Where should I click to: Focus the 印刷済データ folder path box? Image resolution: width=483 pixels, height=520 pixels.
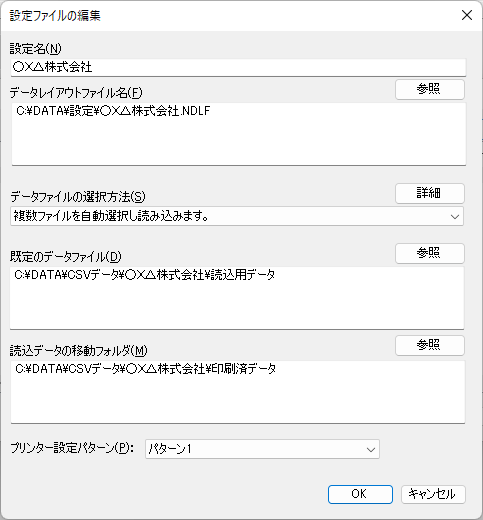238,392
